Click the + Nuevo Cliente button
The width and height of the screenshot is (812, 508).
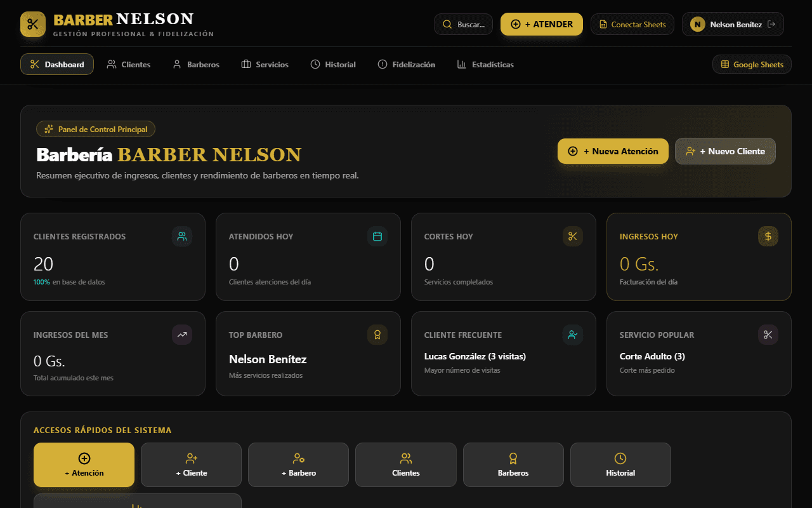coord(725,151)
